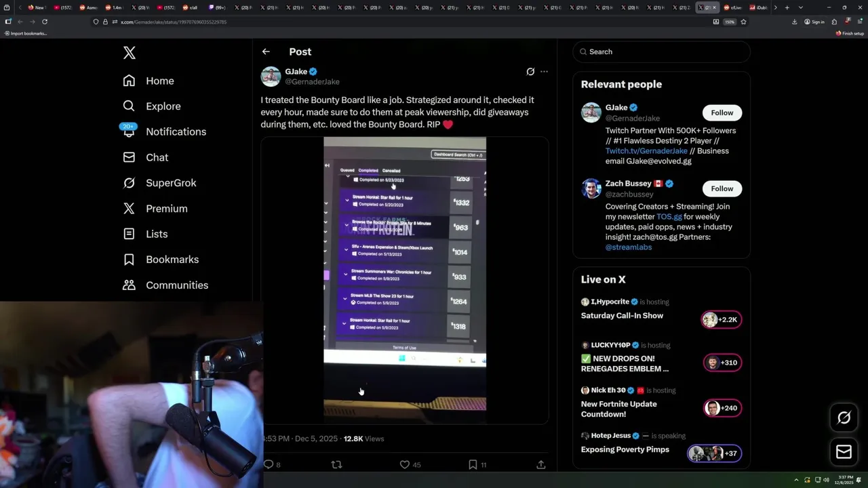Screen dimensions: 868x488
Task: Click the repost icon under the post
Action: point(336,464)
